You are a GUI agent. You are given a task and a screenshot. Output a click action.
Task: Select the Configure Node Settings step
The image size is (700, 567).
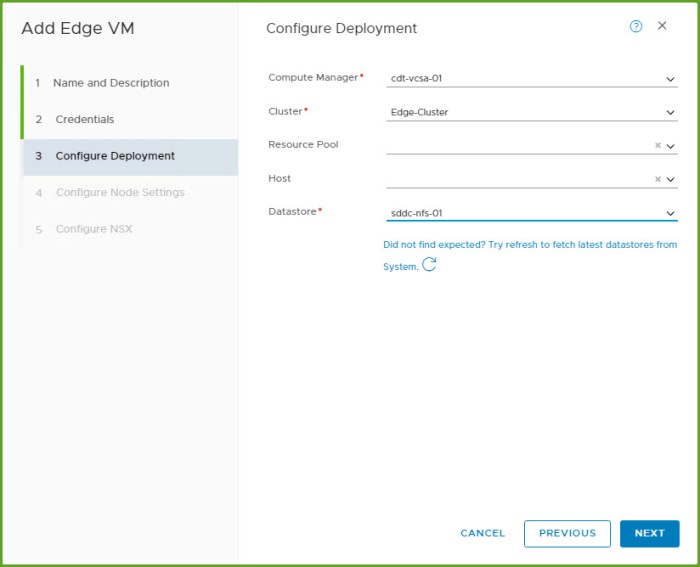[119, 193]
